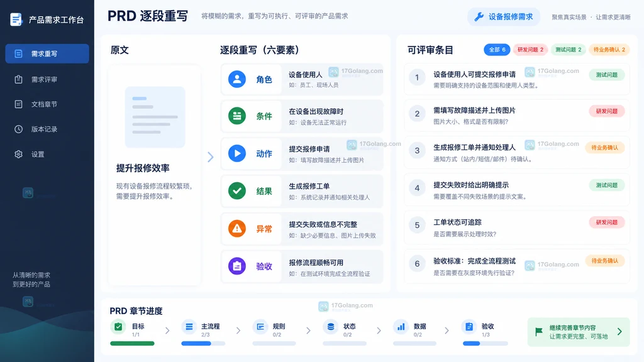Click the 数据 chapter bar chart icon
The height and width of the screenshot is (362, 644).
pos(401,327)
